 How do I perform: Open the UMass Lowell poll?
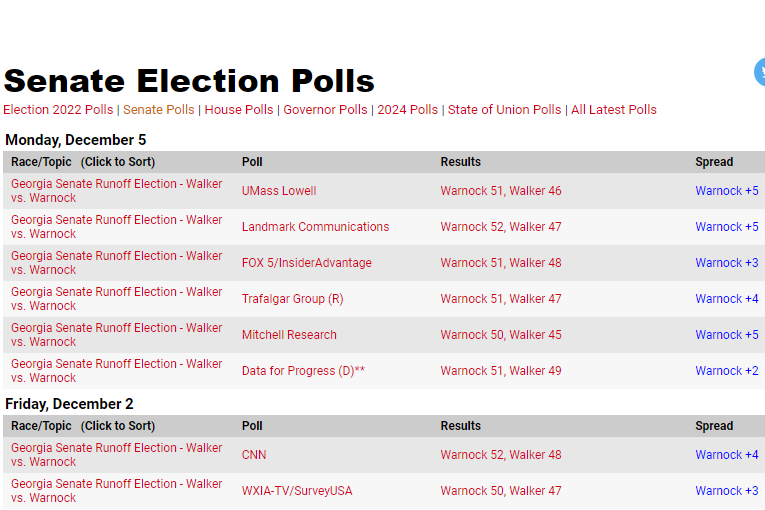click(x=279, y=191)
